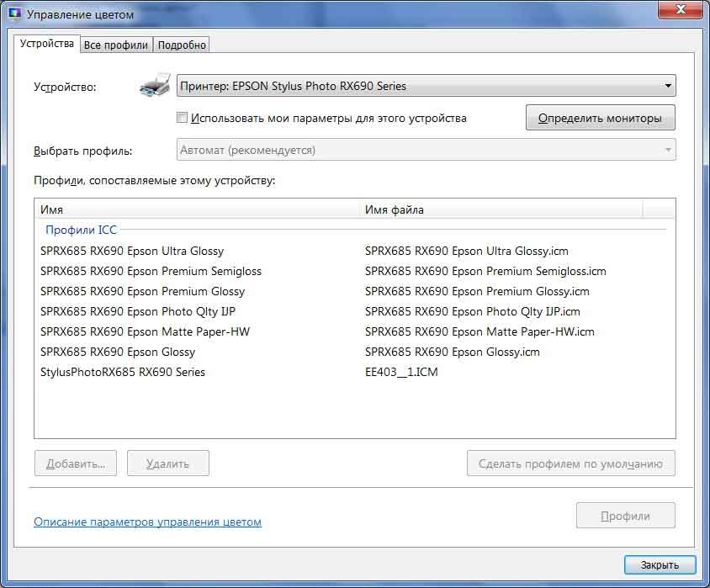Click Epson Premium Semigloss.icm file name

485,271
